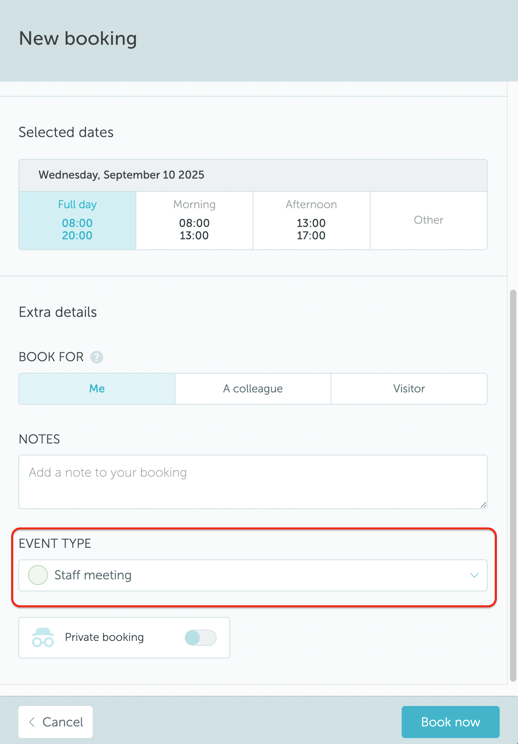Viewport: 518px width, 744px height.
Task: Choose the Other time option
Action: pyautogui.click(x=428, y=220)
